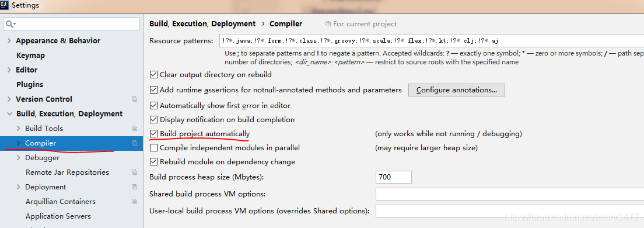Expand the Deployment node arrow
The height and width of the screenshot is (228, 644).
coord(19,187)
